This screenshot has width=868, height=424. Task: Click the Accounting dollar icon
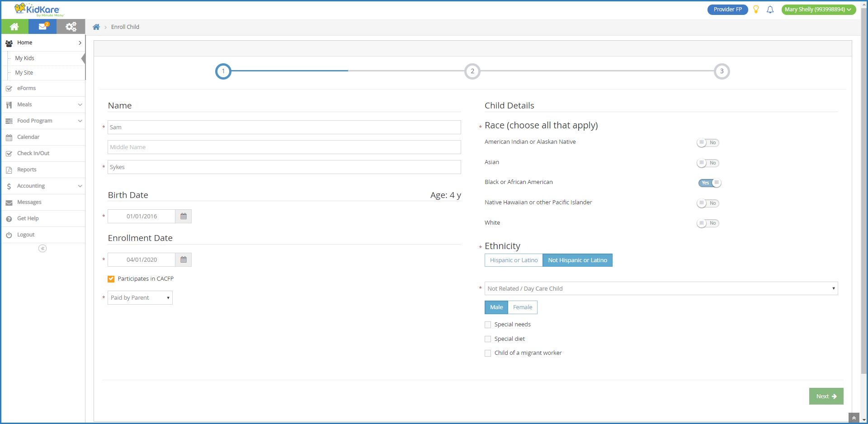point(9,186)
